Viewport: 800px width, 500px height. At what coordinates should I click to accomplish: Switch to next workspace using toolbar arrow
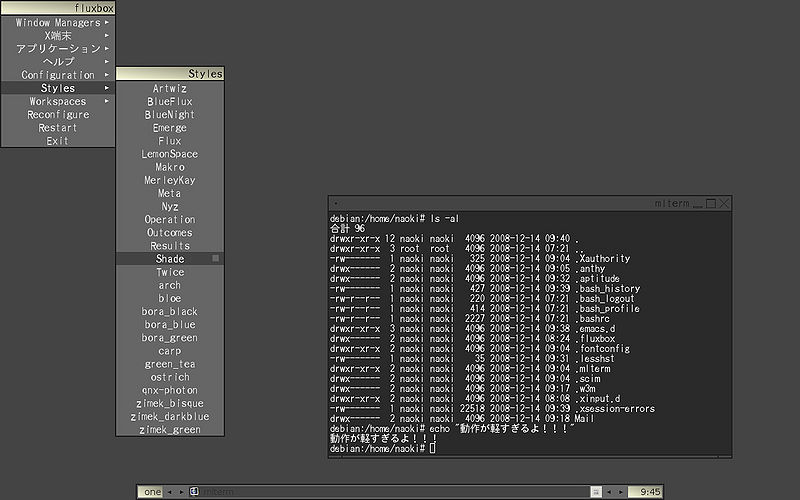click(x=181, y=492)
